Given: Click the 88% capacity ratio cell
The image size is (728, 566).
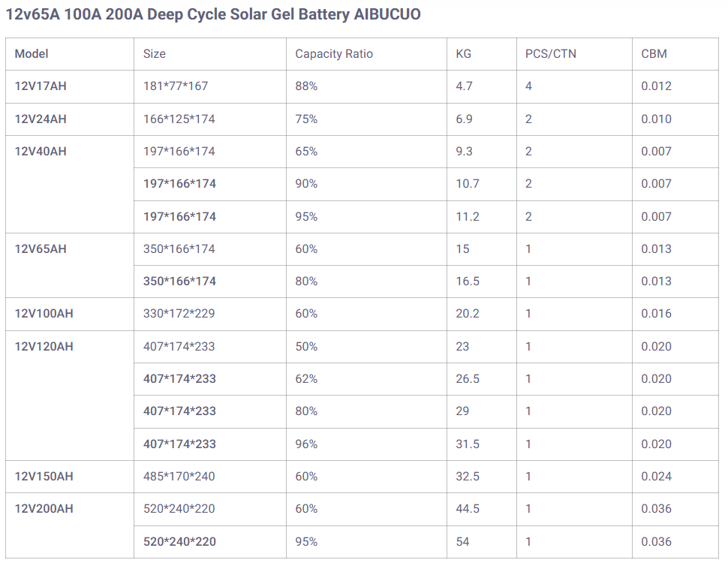Looking at the screenshot, I should point(306,86).
